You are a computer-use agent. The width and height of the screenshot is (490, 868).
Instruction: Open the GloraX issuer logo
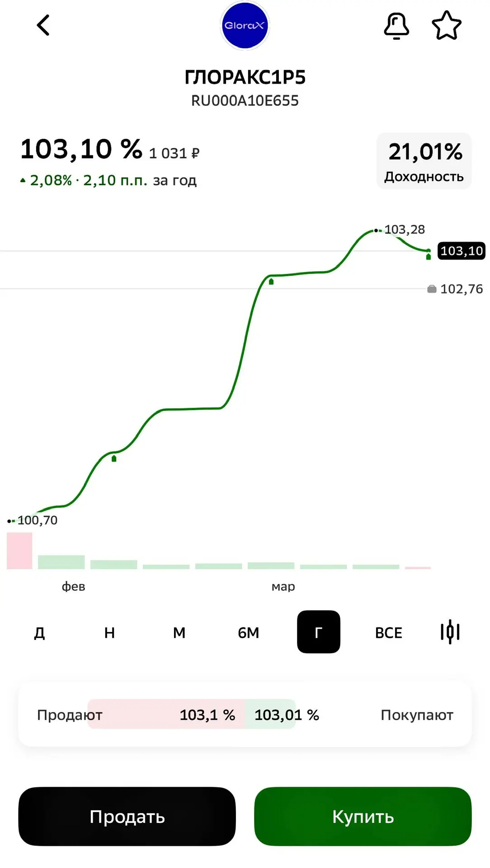[x=245, y=25]
